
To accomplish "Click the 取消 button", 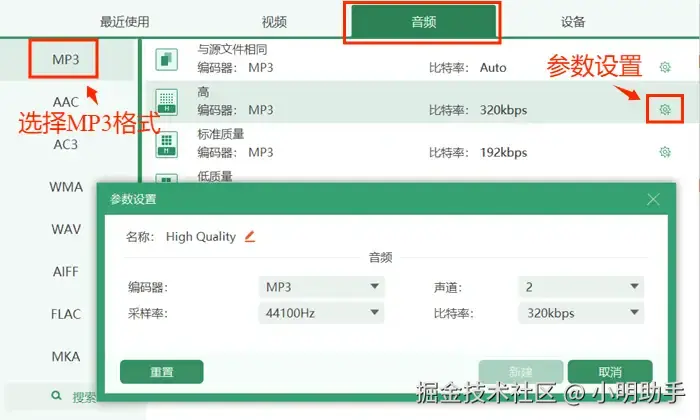I will [610, 372].
